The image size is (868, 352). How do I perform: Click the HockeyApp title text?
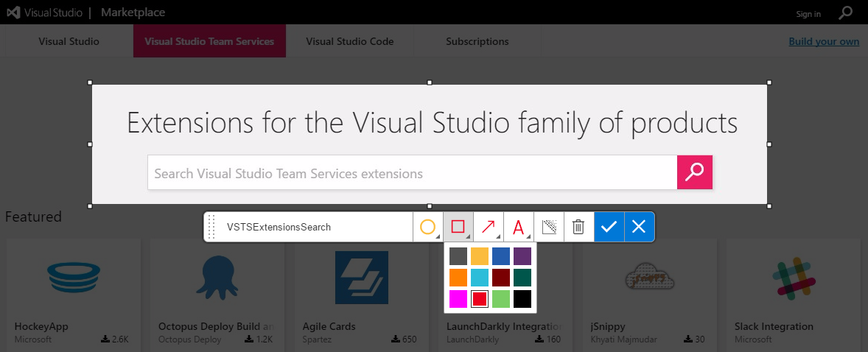(41, 326)
